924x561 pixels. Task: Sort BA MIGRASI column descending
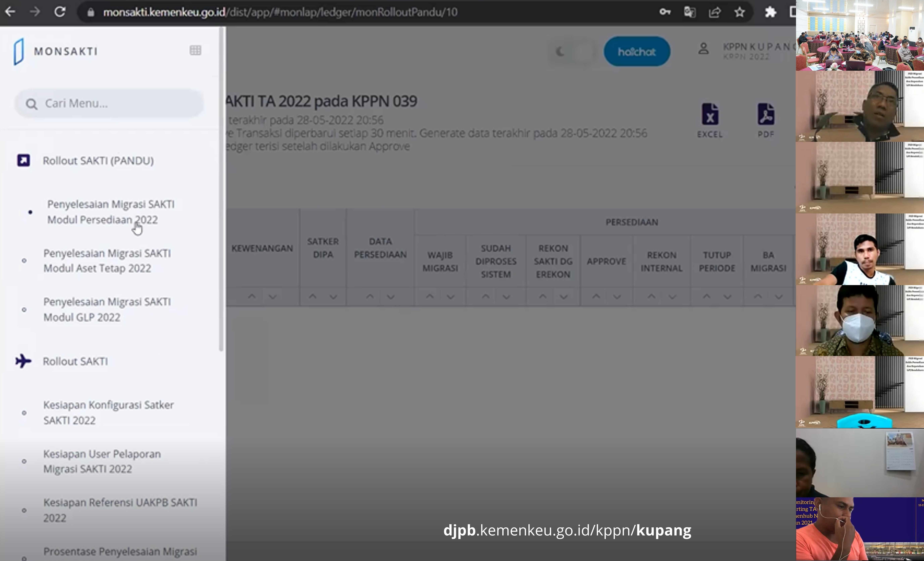(779, 297)
